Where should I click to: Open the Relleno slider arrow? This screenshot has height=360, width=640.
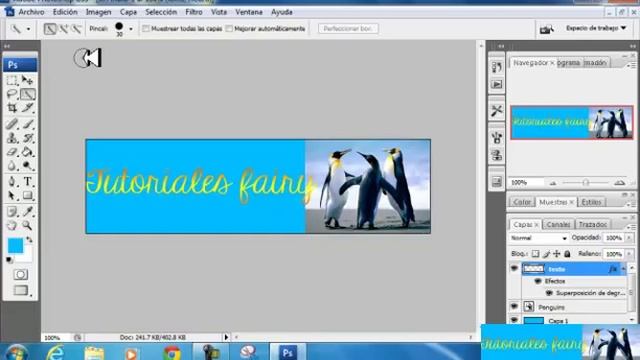click(x=629, y=254)
